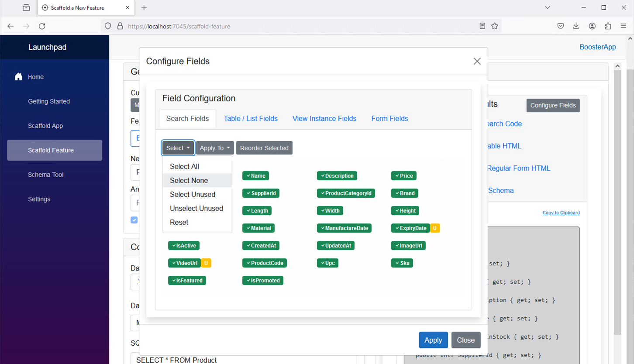The width and height of the screenshot is (634, 364).
Task: Choose Select All from the menu
Action: coord(197,166)
